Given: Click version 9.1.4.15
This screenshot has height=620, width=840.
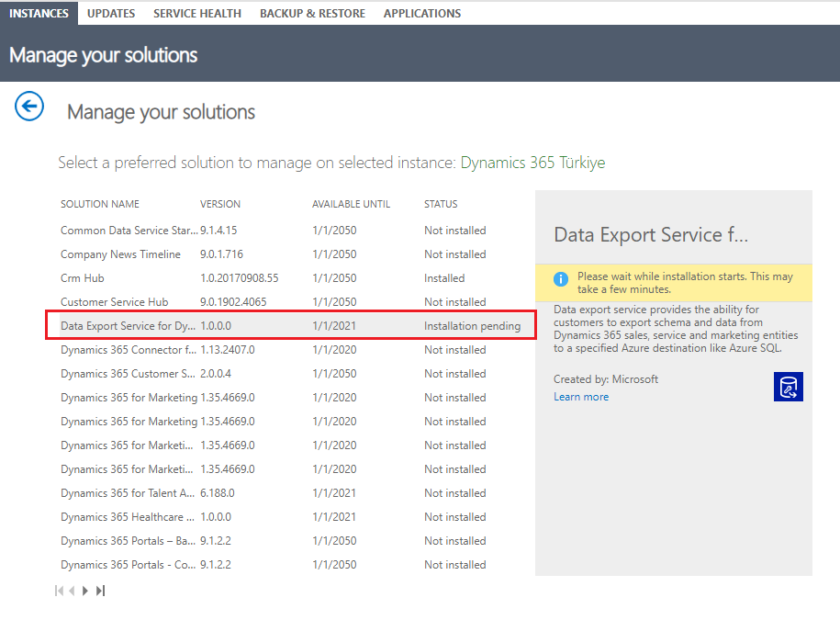Looking at the screenshot, I should 218,231.
